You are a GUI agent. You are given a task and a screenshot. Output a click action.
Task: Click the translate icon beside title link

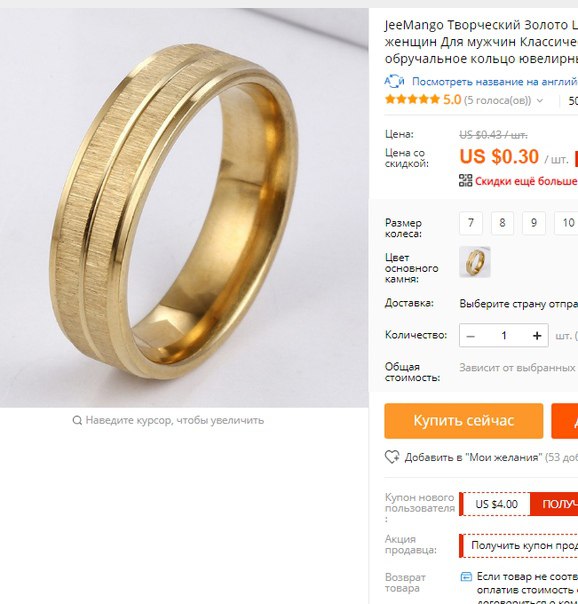pos(394,81)
